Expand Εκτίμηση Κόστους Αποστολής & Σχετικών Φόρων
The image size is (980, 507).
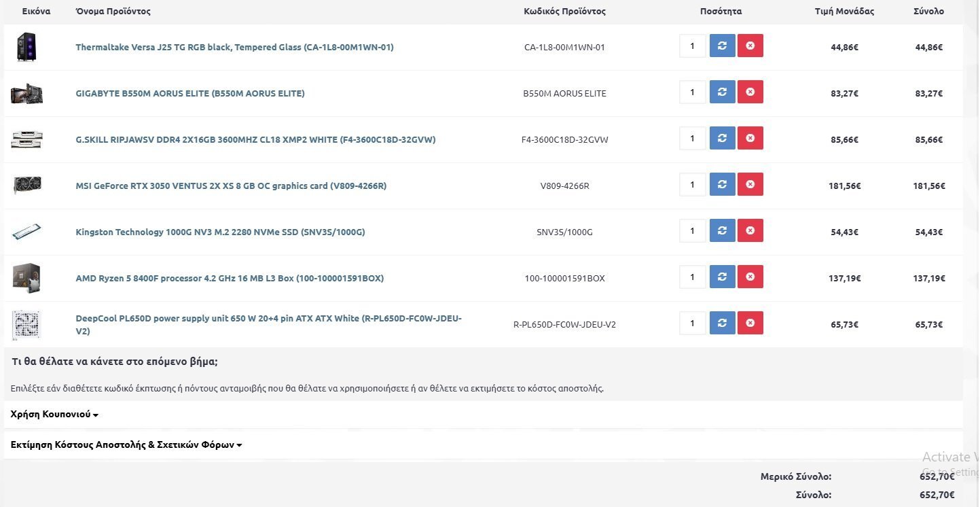click(x=126, y=444)
